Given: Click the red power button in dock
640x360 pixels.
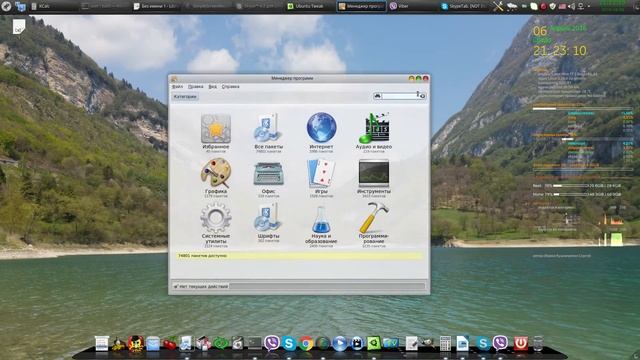Looking at the screenshot, I should [x=520, y=343].
